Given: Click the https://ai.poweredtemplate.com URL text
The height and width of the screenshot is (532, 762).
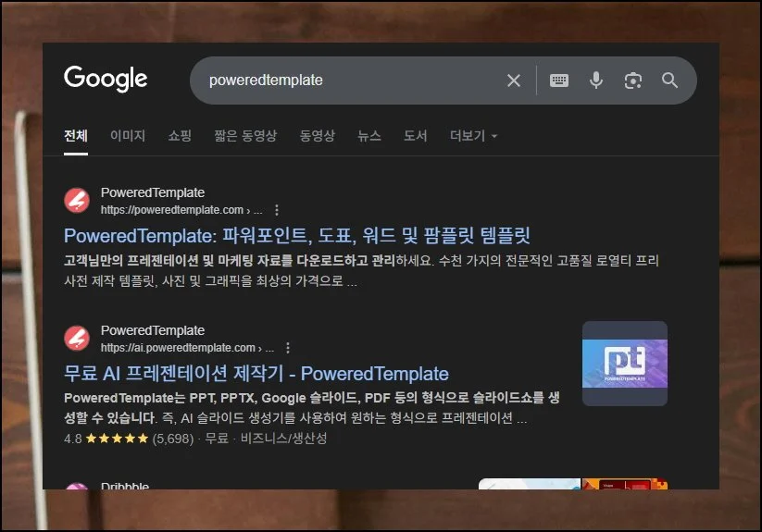Looking at the screenshot, I should coord(178,348).
